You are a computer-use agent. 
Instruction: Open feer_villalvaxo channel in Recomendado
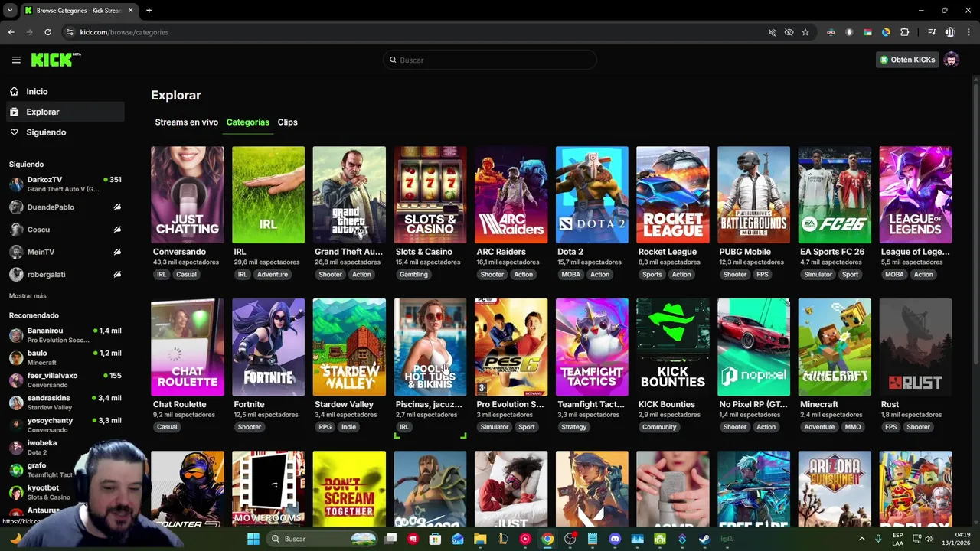(x=66, y=380)
